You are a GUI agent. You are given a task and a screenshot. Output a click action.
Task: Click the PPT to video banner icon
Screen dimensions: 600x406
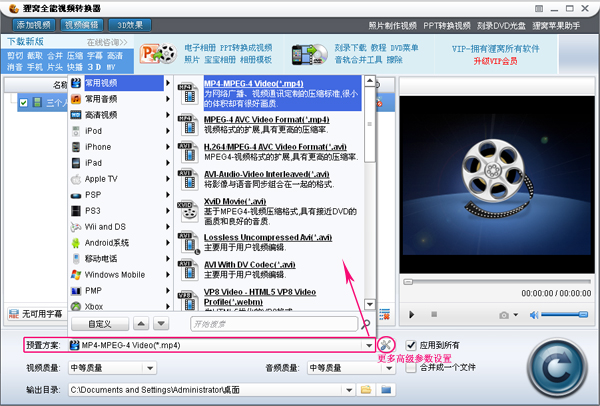158,53
